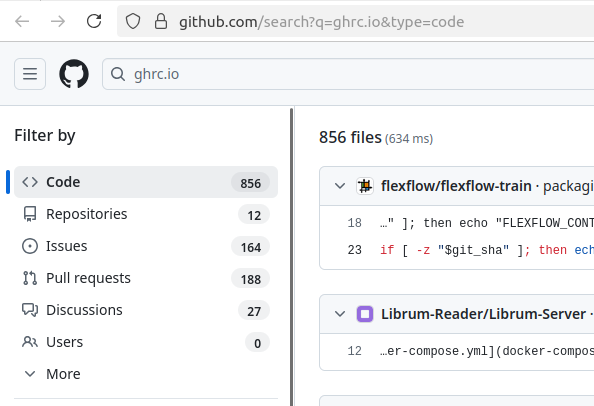Click the 0 count badge for Users
This screenshot has height=406, width=594.
point(257,343)
